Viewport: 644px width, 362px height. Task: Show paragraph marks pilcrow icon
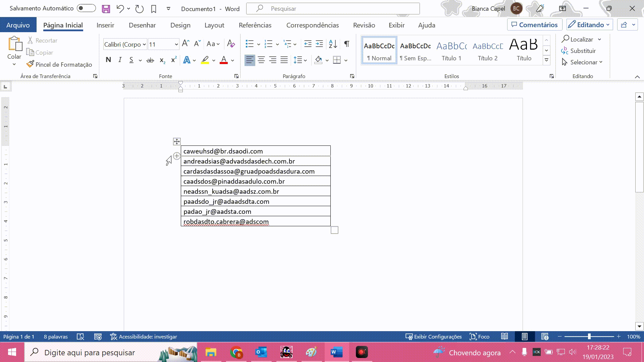[347, 44]
